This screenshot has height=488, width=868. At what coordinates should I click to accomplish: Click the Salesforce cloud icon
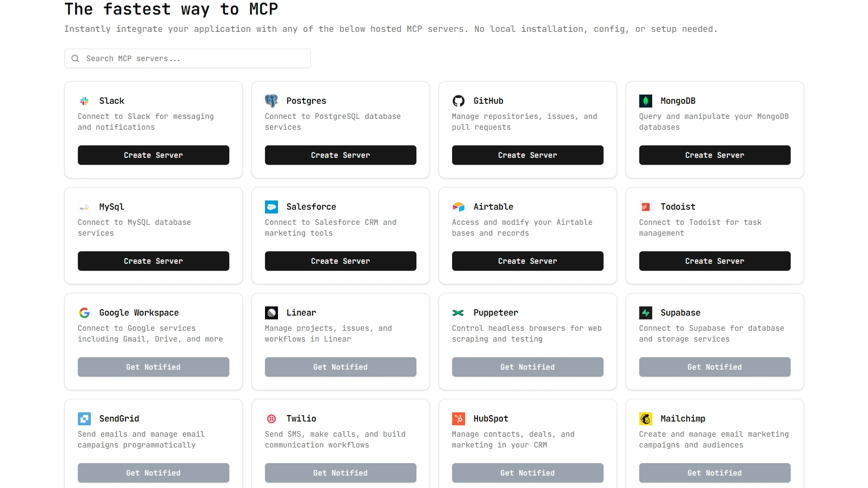(x=271, y=207)
